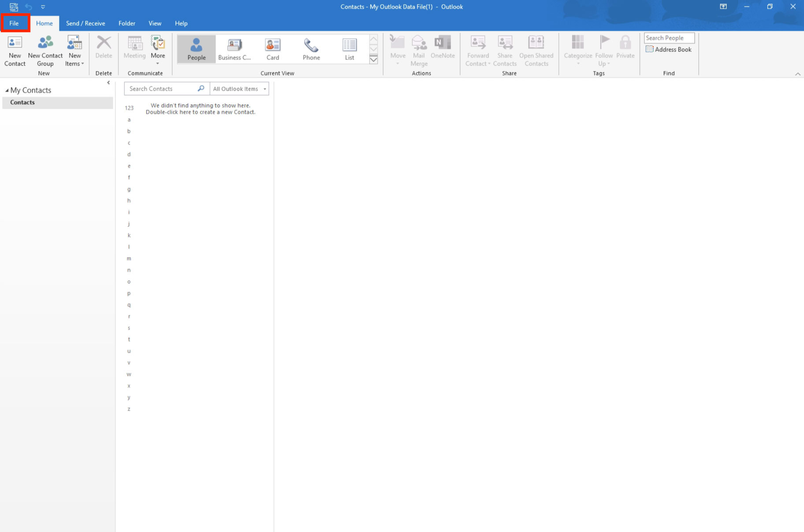
Task: Select the Contacts folder
Action: point(22,103)
